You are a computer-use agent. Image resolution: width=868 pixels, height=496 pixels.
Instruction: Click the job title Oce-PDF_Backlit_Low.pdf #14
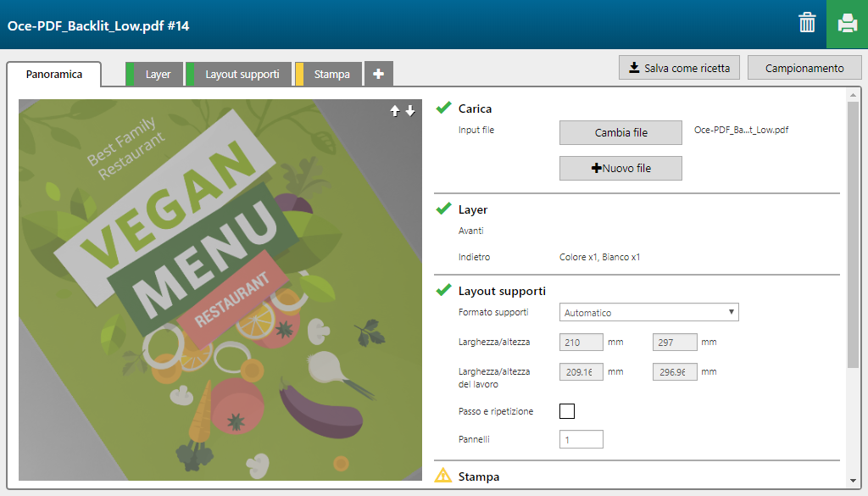[98, 26]
